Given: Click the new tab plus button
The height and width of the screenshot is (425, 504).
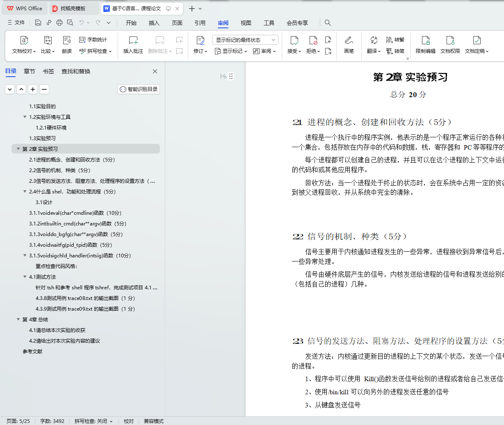Looking at the screenshot, I should (x=192, y=8).
